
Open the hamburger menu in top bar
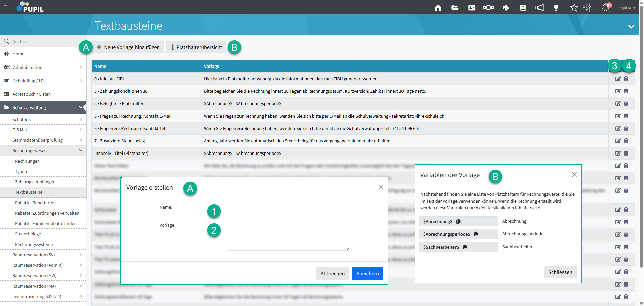[6, 7]
